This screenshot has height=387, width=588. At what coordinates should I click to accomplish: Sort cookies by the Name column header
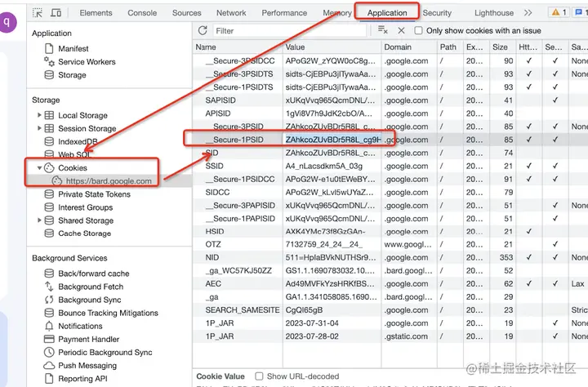point(238,47)
